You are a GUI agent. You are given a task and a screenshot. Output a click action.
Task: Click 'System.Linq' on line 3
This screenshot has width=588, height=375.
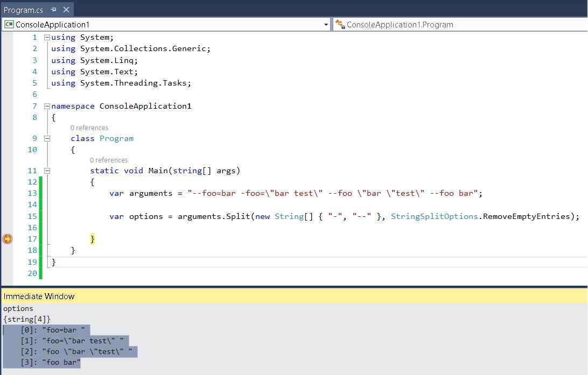click(x=107, y=60)
